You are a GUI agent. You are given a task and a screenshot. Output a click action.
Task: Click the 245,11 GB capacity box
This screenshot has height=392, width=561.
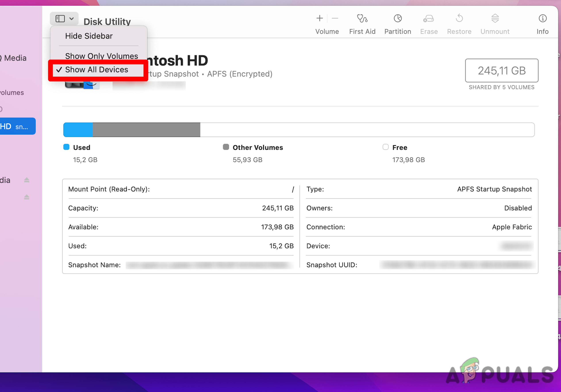[x=502, y=70]
